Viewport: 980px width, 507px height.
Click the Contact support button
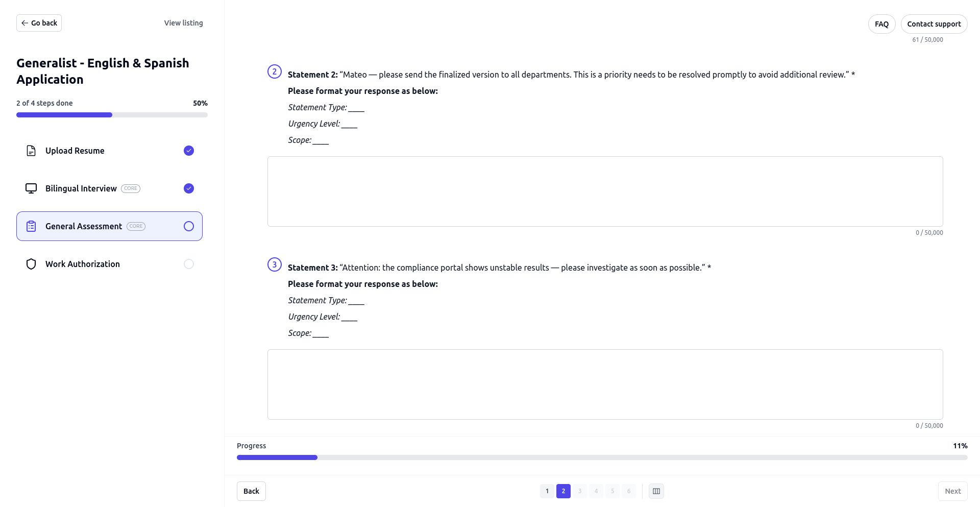click(x=934, y=24)
